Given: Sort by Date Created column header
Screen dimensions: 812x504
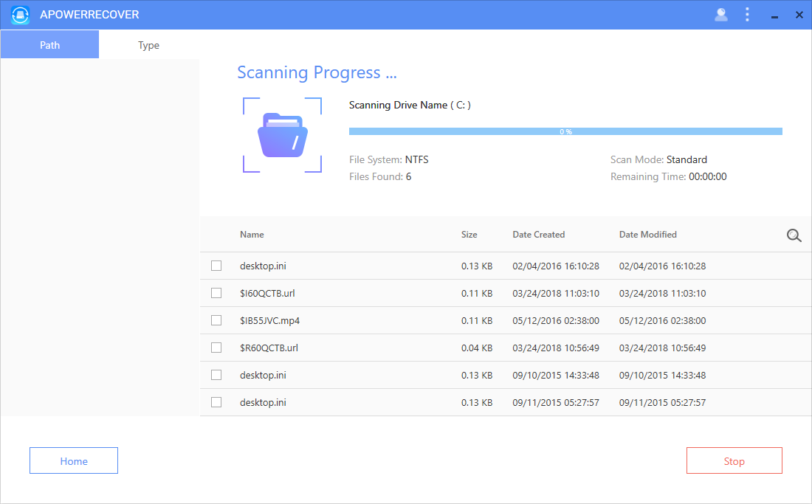Looking at the screenshot, I should click(x=539, y=235).
